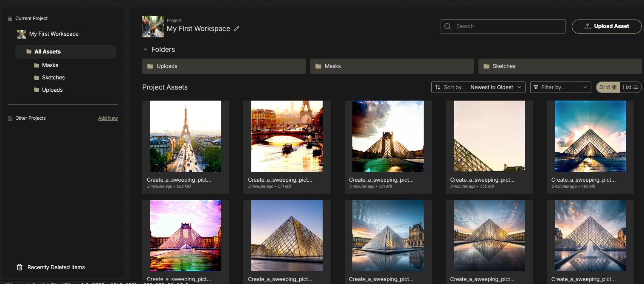Click the folder icon on the Sketches folder card

tap(487, 66)
